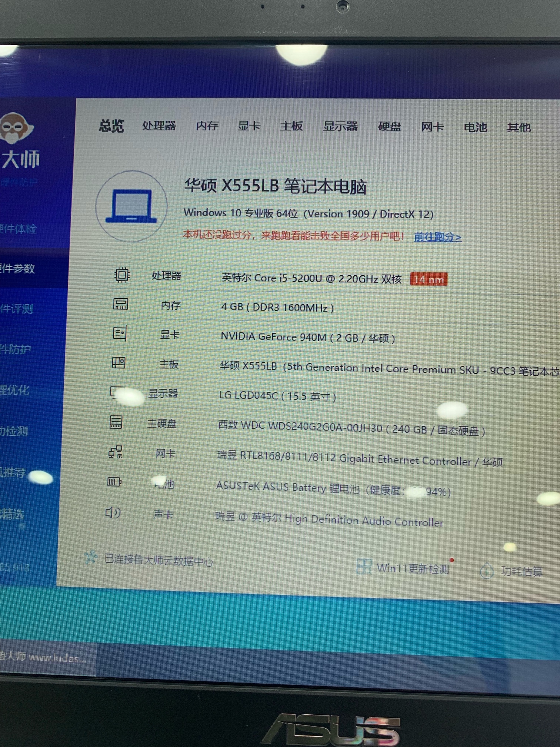Screen dimensions: 560x747
Task: Click the 显示器 row label
Action: (x=163, y=393)
